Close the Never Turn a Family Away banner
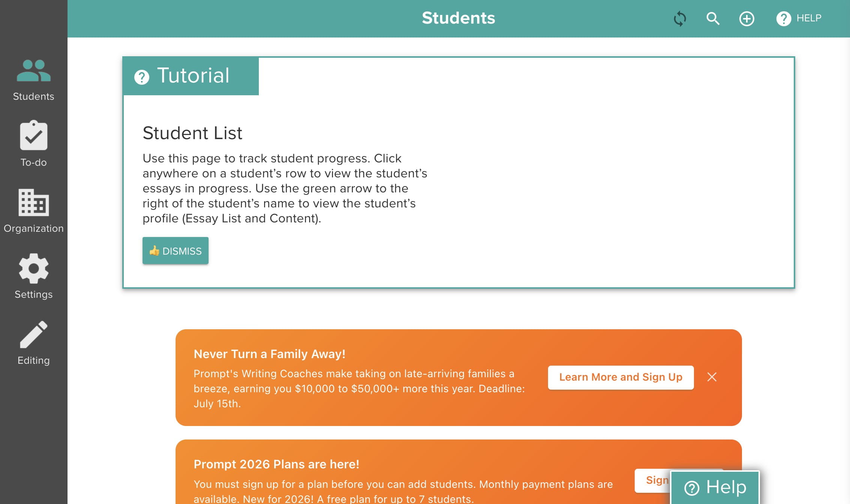The height and width of the screenshot is (504, 850). [712, 377]
